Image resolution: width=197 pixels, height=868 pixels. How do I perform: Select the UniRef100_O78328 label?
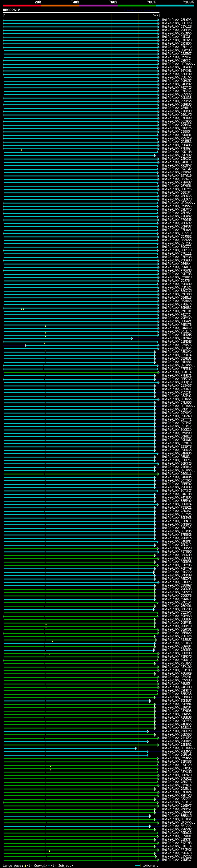click(177, 40)
